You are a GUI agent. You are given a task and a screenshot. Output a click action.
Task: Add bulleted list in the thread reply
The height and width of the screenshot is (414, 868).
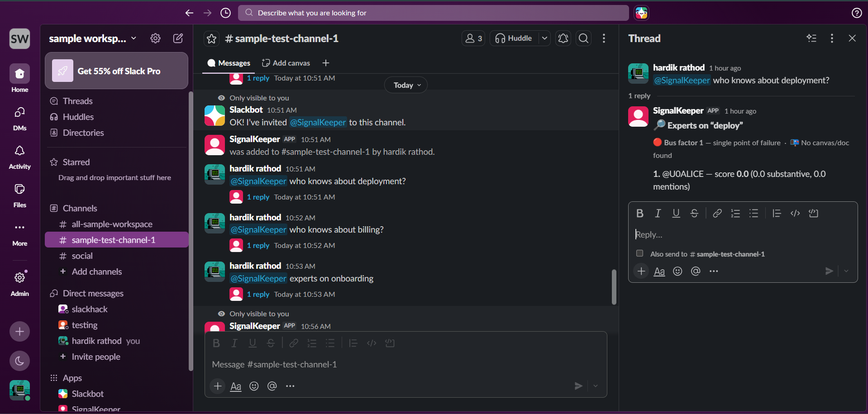click(754, 214)
